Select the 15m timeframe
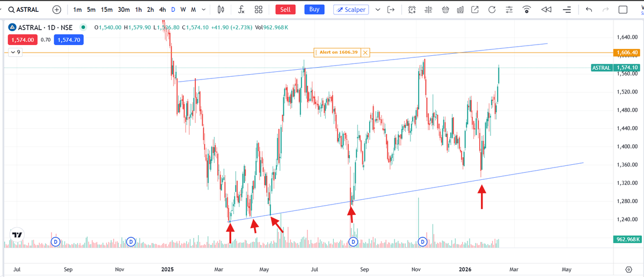This screenshot has height=277, width=644. pyautogui.click(x=107, y=10)
